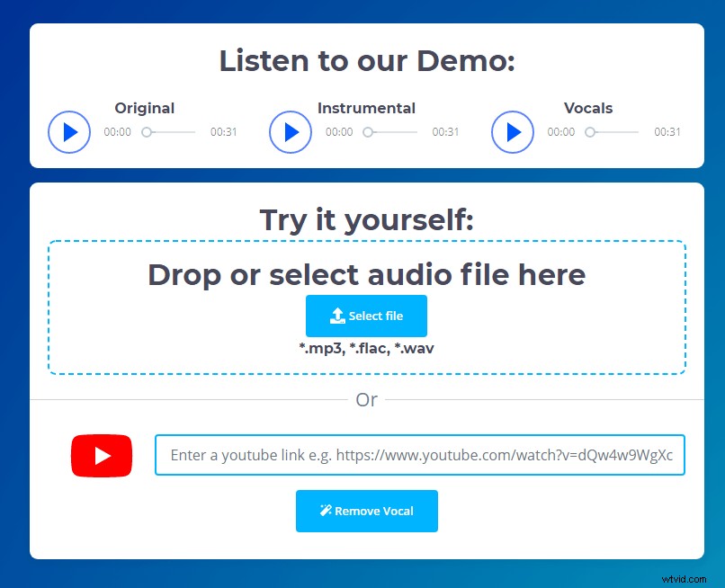
Task: Play the Vocals demo track
Action: coord(512,132)
